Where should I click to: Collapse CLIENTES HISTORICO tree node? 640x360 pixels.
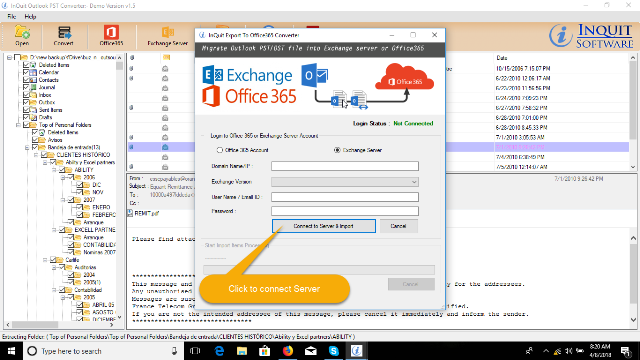(x=36, y=155)
